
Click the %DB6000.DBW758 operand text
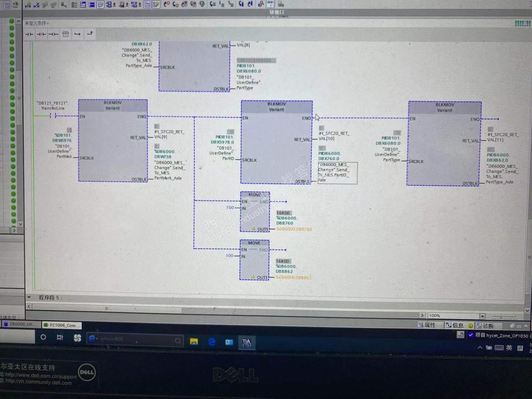165,154
